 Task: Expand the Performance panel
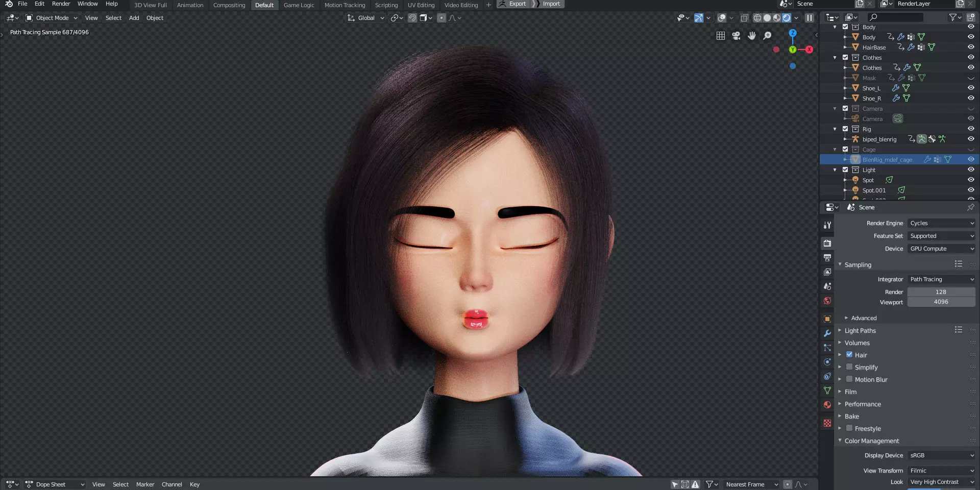(863, 404)
